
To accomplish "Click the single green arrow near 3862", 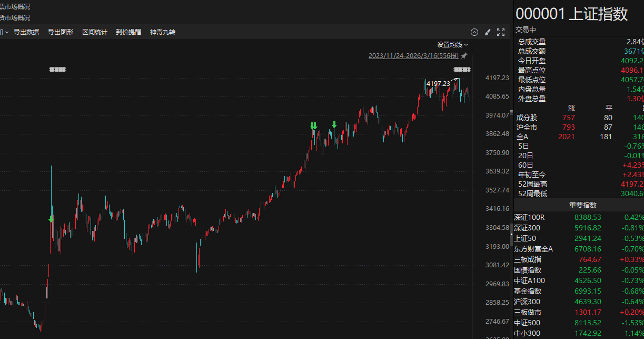I will pos(334,124).
